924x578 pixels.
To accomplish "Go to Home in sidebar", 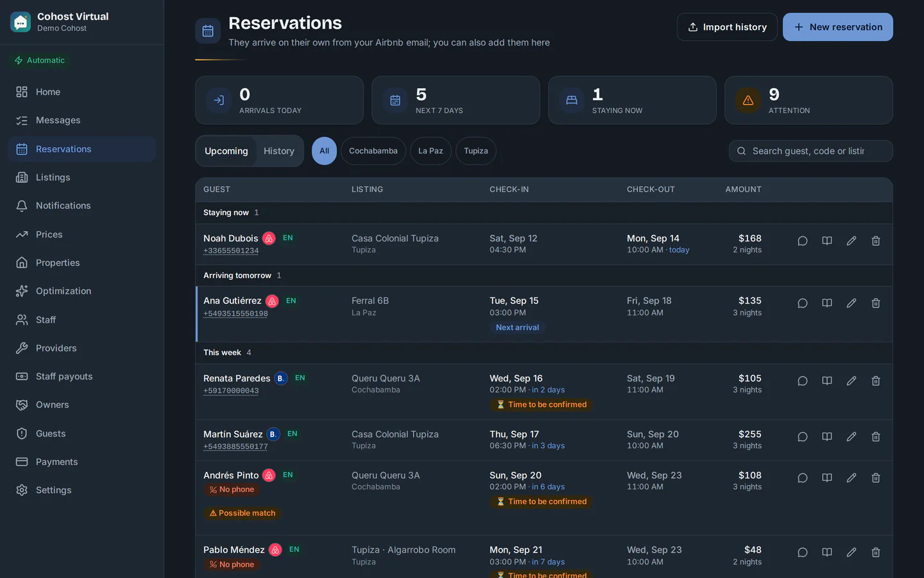I will (x=82, y=92).
